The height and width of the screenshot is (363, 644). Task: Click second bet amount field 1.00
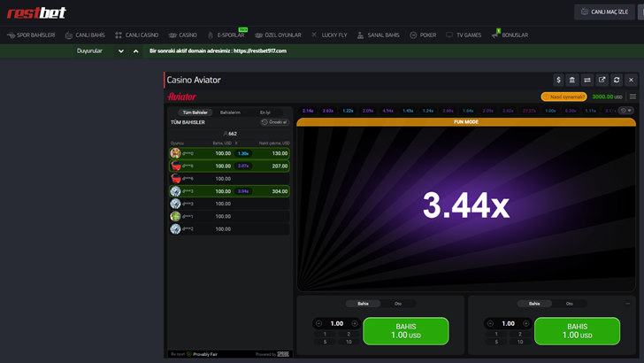(508, 323)
